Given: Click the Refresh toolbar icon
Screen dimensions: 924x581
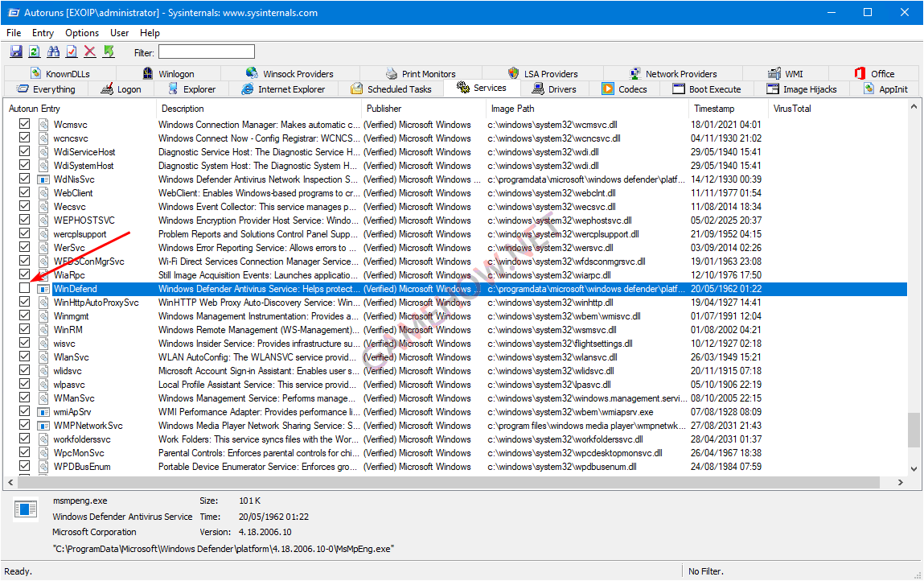Looking at the screenshot, I should [x=35, y=52].
